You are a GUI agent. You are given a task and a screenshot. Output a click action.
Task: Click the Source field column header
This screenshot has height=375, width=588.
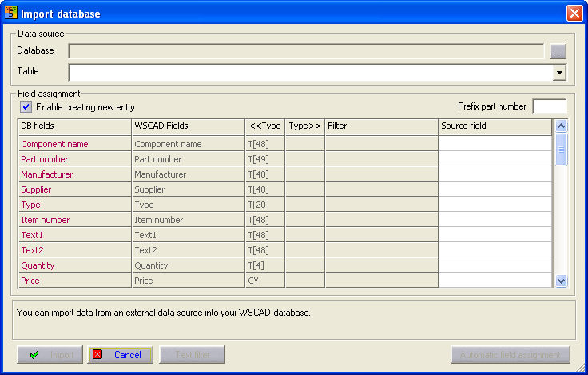495,126
